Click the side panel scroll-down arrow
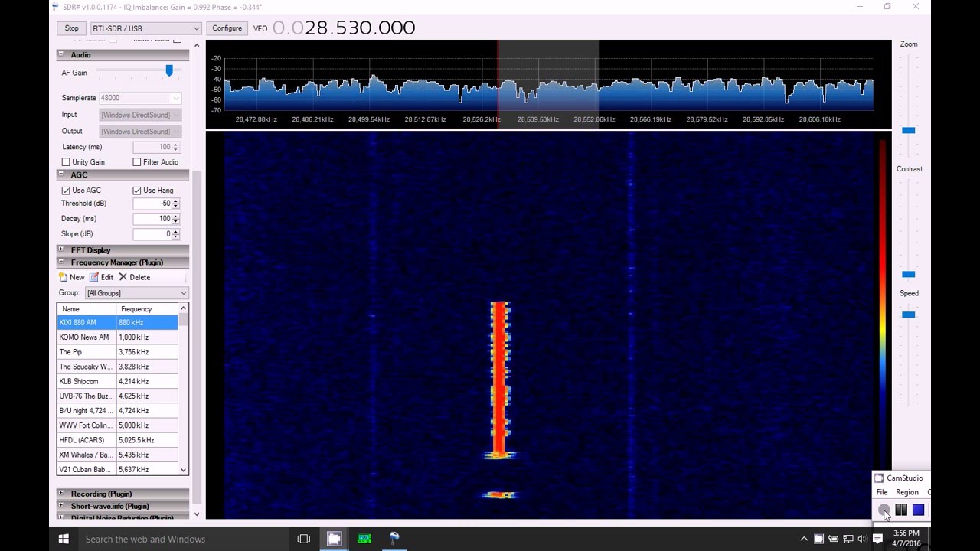Screen dimensions: 980x551 tap(197, 515)
